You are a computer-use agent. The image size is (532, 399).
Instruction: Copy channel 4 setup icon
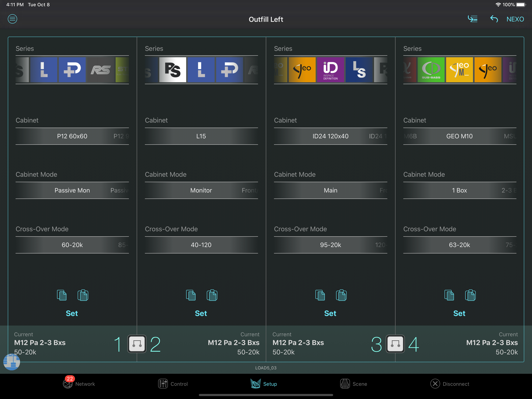click(x=449, y=295)
